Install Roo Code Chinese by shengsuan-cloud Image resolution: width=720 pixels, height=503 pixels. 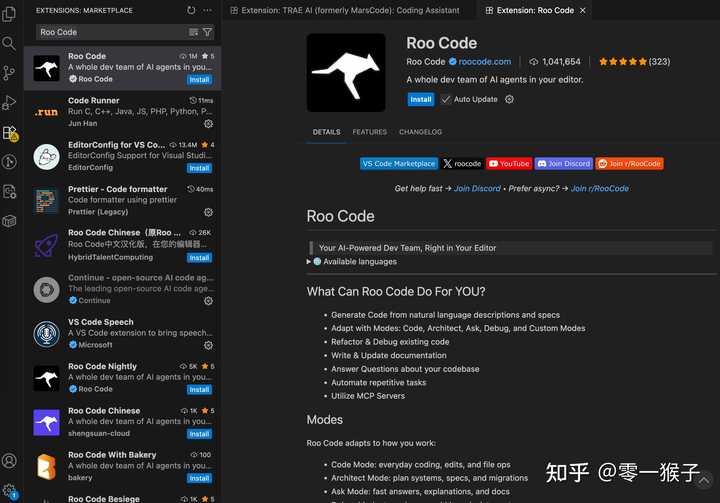click(x=199, y=434)
